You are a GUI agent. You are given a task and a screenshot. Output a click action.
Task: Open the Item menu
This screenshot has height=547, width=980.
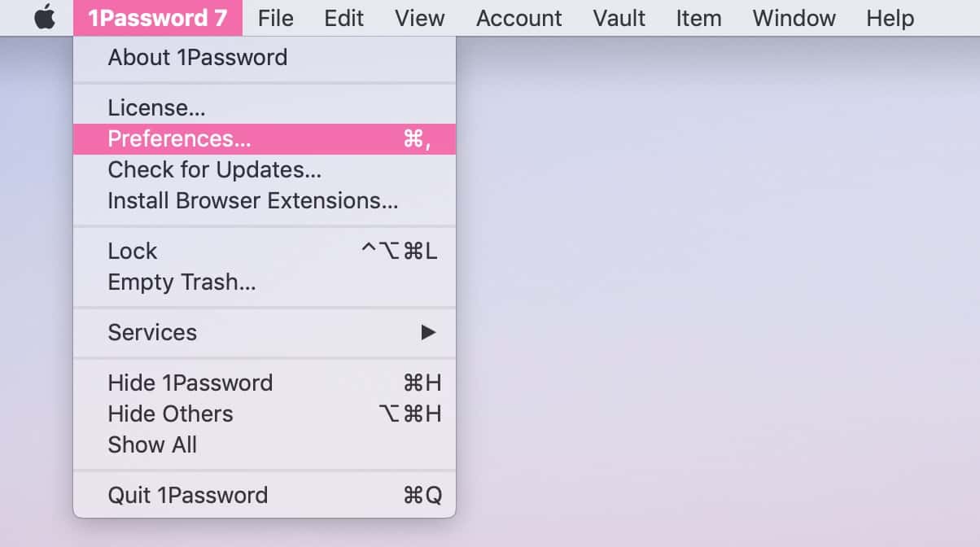[x=699, y=18]
